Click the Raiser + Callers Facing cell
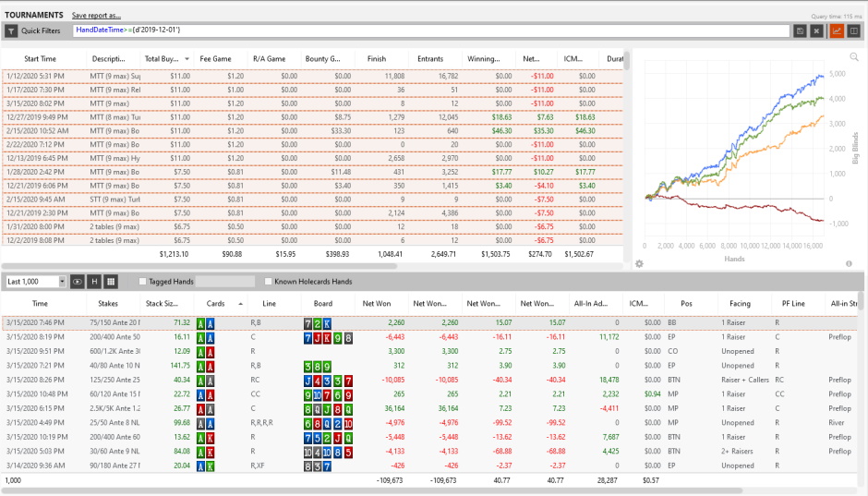 [745, 381]
